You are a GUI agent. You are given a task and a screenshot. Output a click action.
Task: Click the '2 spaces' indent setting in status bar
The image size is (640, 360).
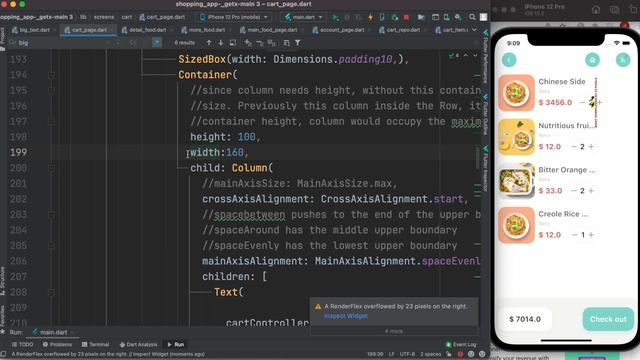pyautogui.click(x=430, y=354)
